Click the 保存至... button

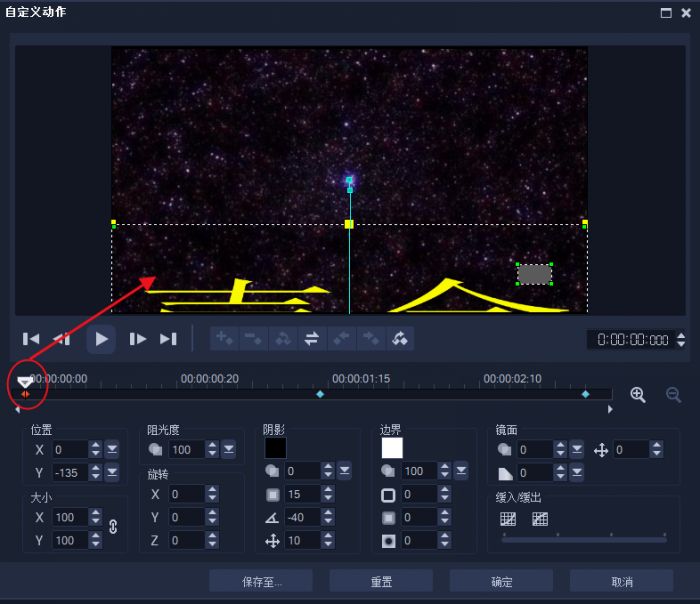[261, 582]
